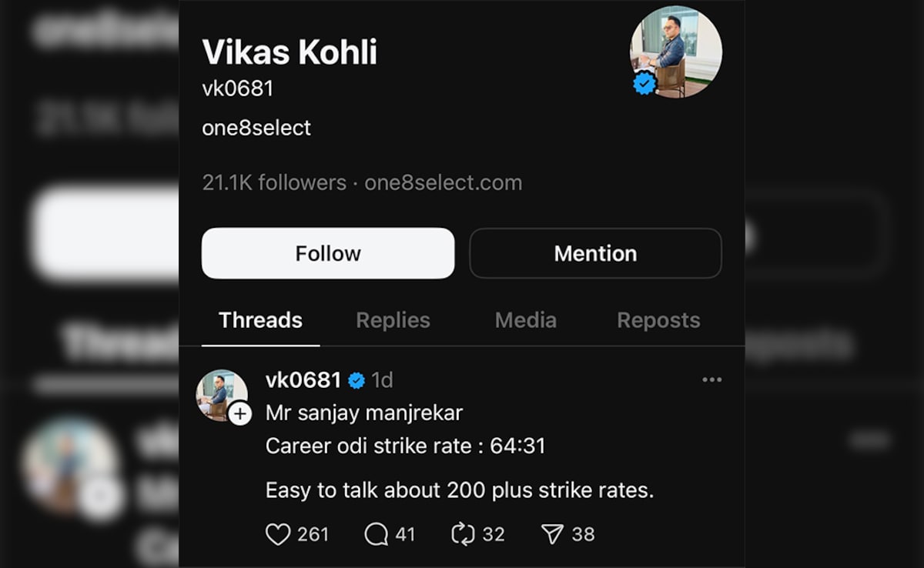Share the post with paper plane icon
Screen dimensions: 924x568
[x=552, y=534]
